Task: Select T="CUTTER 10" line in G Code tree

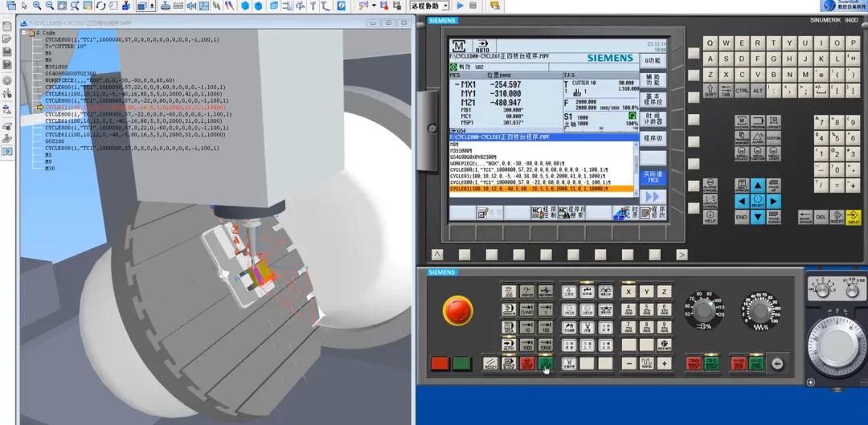Action: (x=65, y=47)
